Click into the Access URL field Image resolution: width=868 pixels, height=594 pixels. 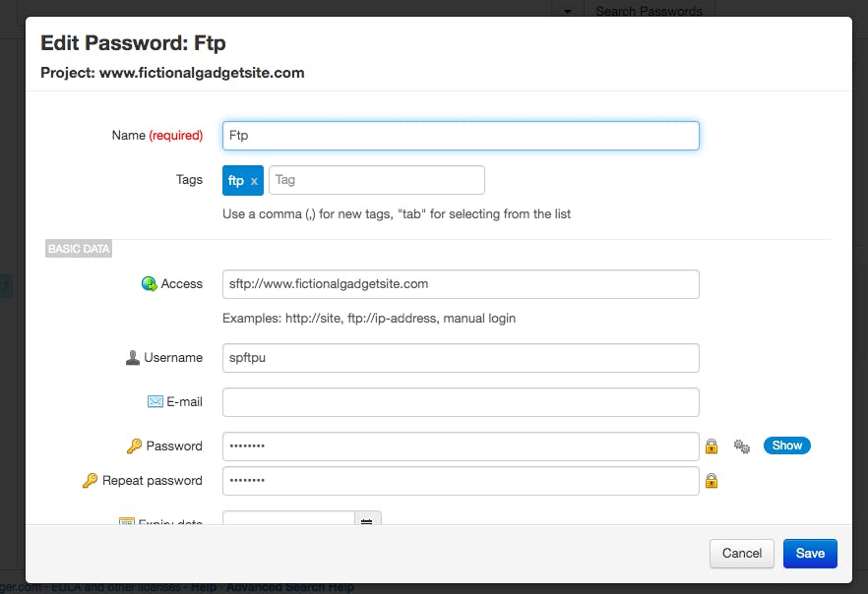click(x=461, y=284)
